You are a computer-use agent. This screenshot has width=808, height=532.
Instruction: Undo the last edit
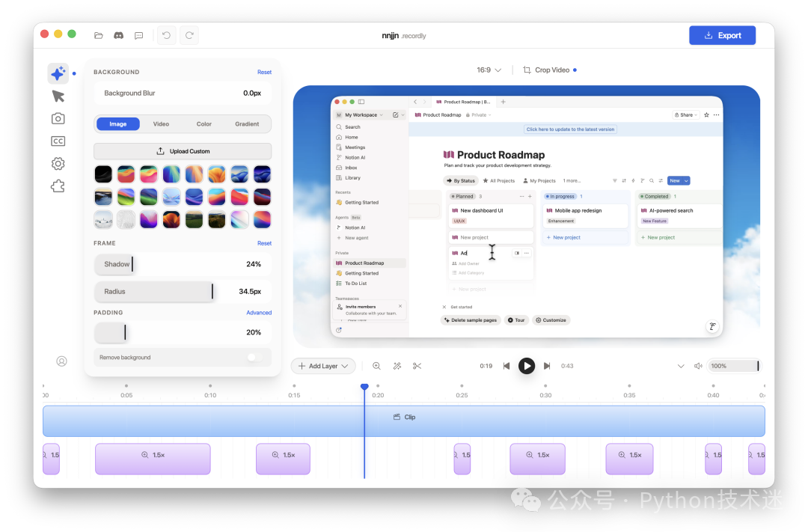pos(166,35)
